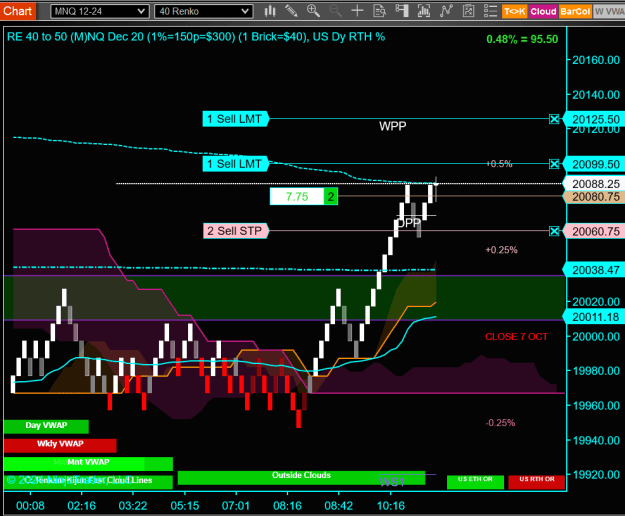Click the 19940.00 price axis label

(596, 440)
